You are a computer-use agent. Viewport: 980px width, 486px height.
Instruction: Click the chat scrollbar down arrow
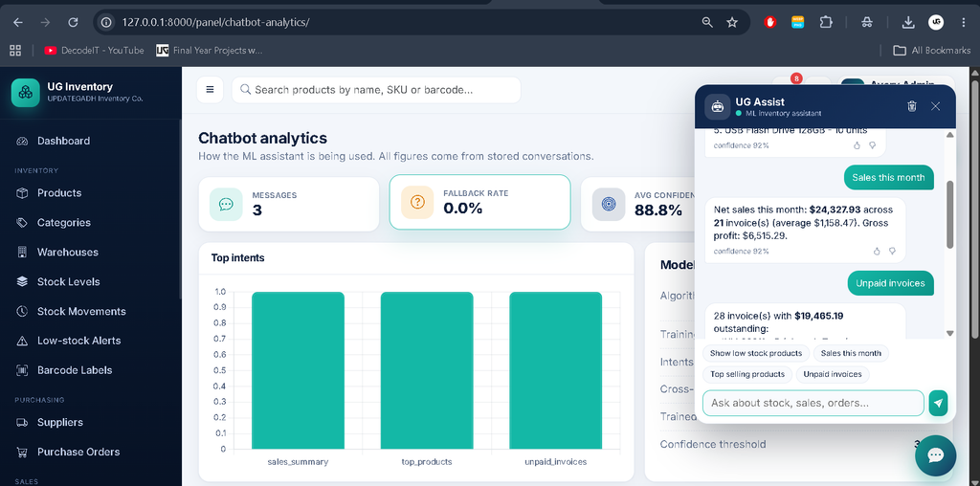[x=950, y=334]
